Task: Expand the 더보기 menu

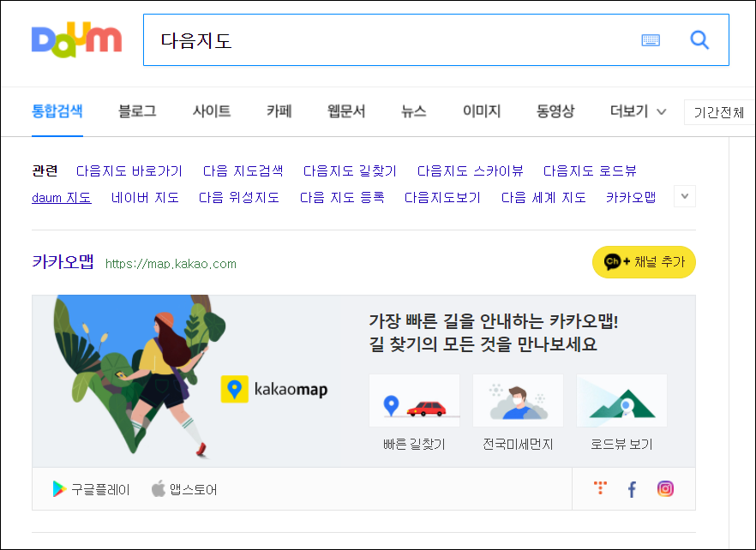Action: point(638,111)
